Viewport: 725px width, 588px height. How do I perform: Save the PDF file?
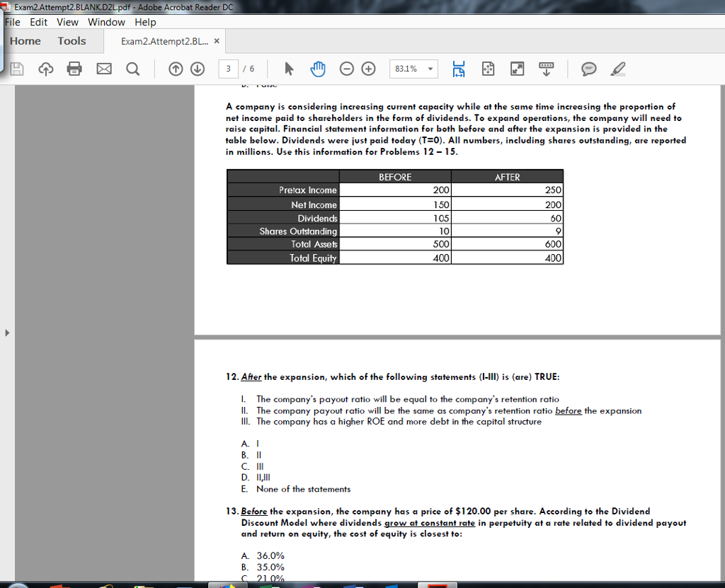17,69
